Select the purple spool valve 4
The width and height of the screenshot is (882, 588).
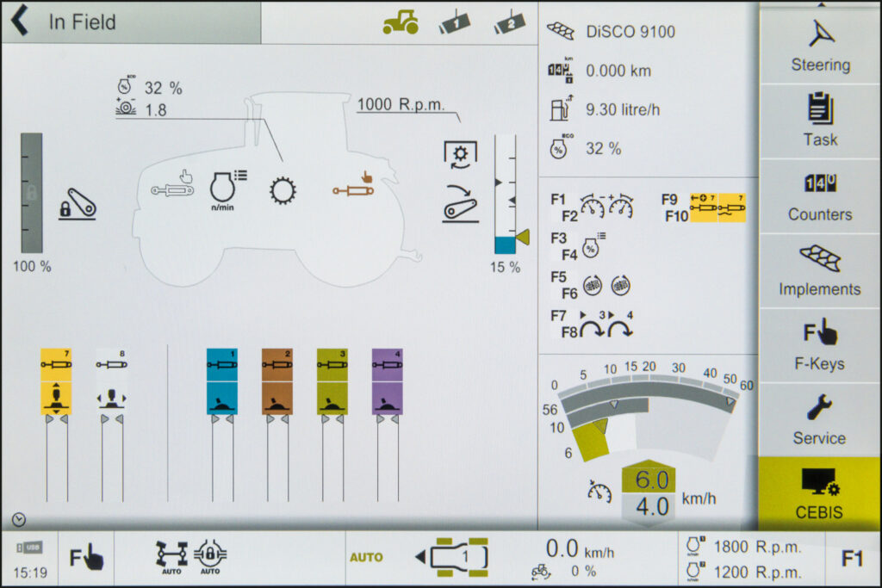tap(387, 381)
